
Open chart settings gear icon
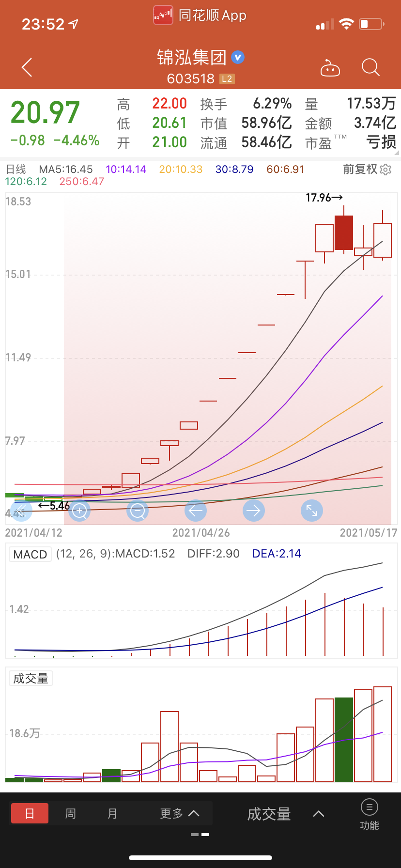[386, 170]
